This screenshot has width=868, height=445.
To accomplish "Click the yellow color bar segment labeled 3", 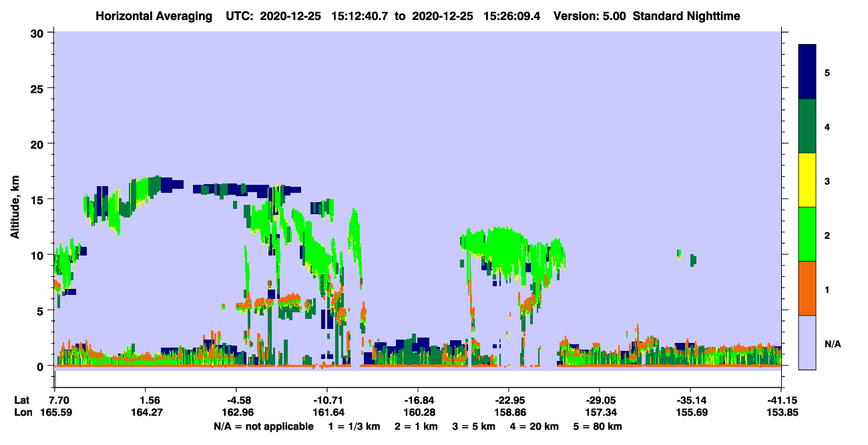I will tap(807, 180).
